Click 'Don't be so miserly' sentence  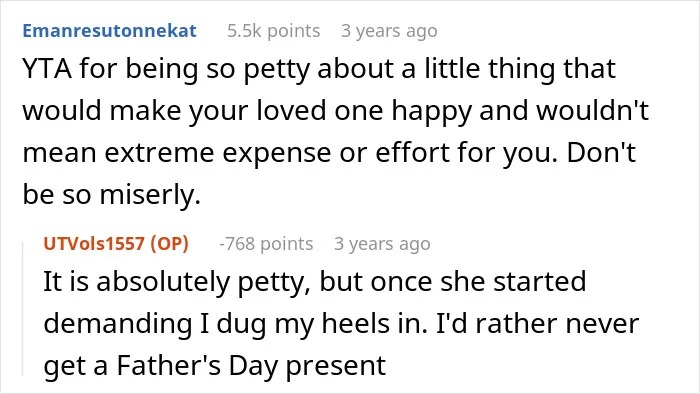329,174
